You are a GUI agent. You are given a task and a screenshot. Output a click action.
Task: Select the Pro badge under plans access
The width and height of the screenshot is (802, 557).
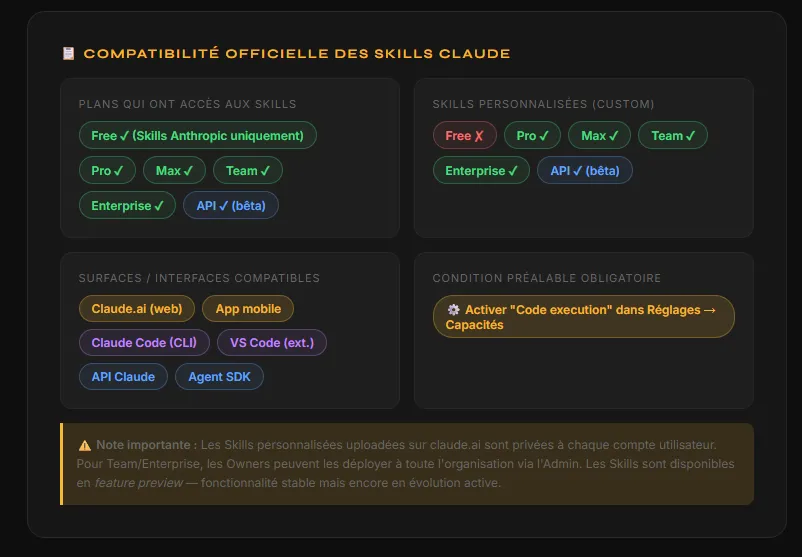107,171
